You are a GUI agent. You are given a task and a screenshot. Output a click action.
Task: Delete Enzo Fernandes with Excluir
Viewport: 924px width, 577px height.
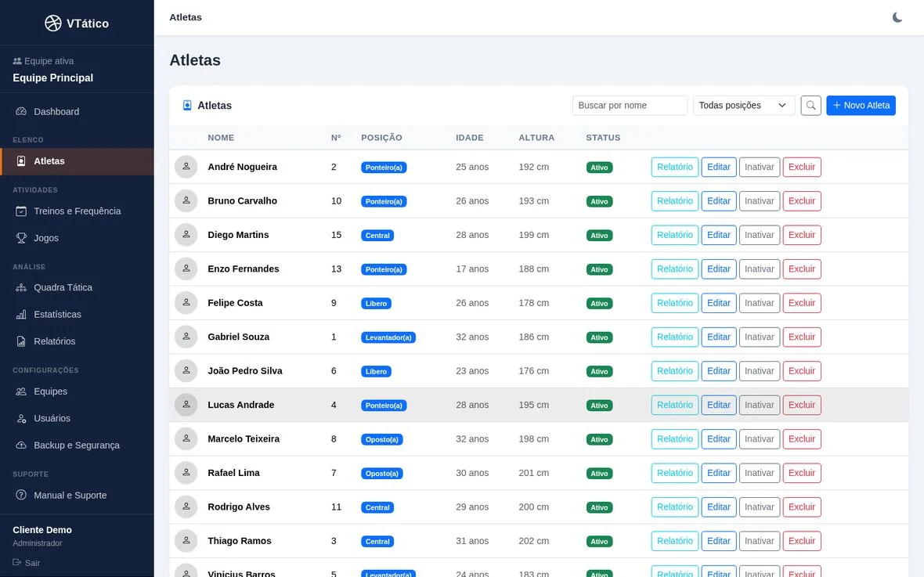[801, 269]
